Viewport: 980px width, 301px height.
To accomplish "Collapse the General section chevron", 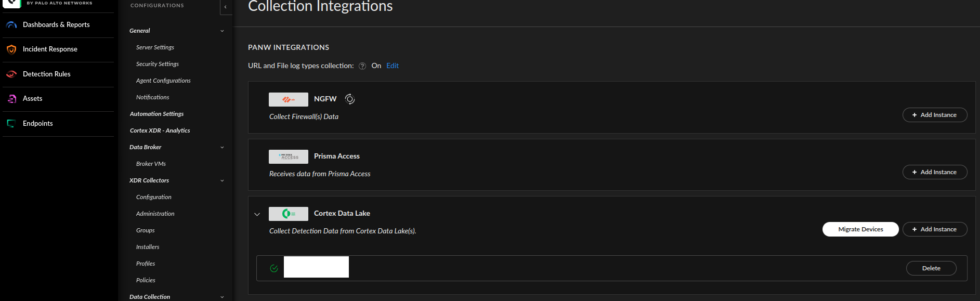I will tap(222, 31).
